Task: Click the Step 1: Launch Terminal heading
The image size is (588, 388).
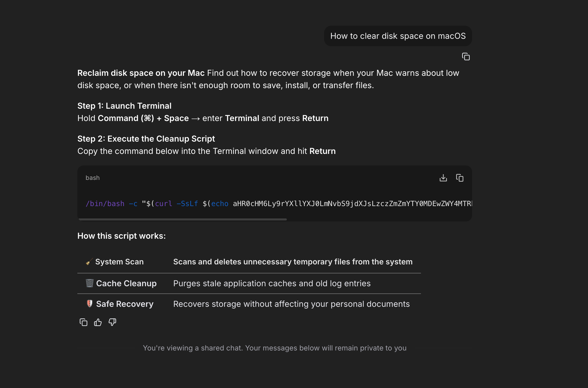Action: [124, 106]
